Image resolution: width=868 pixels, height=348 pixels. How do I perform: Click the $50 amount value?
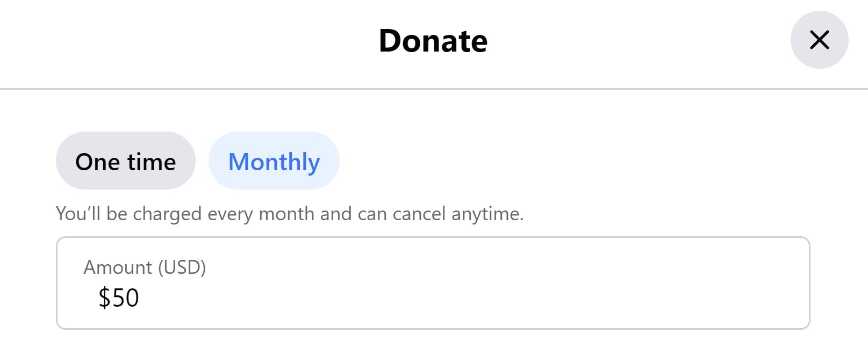[119, 298]
